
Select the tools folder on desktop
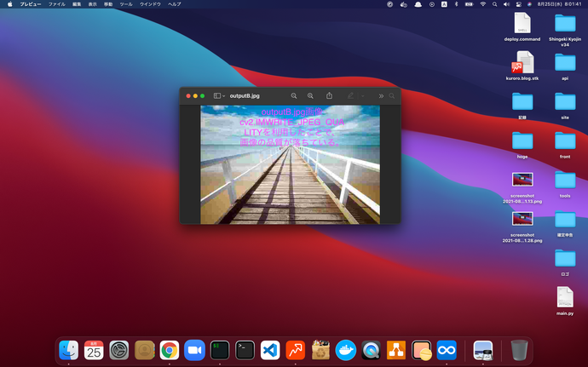pyautogui.click(x=565, y=184)
